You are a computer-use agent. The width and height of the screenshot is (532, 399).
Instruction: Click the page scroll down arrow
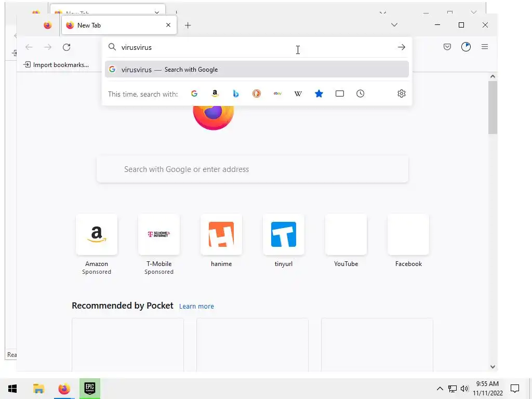click(493, 367)
